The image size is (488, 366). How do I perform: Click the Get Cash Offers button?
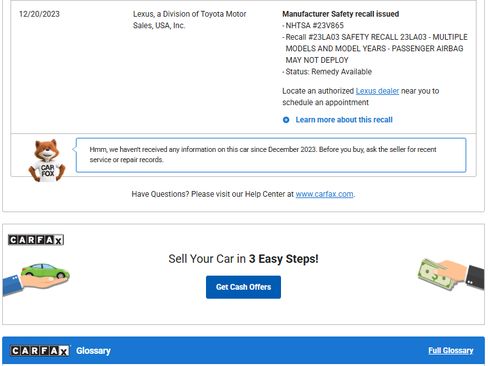pos(243,287)
